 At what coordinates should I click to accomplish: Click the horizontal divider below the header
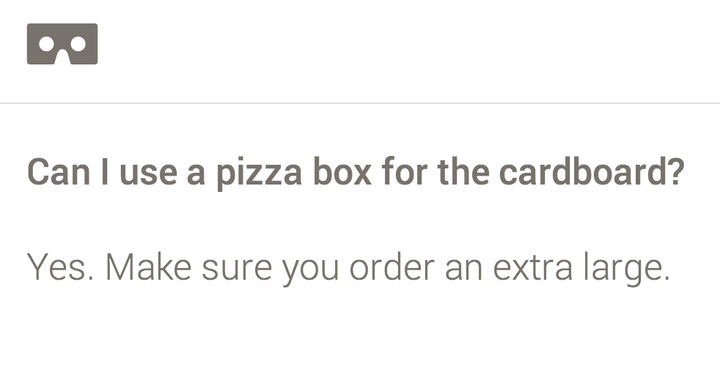click(360, 103)
